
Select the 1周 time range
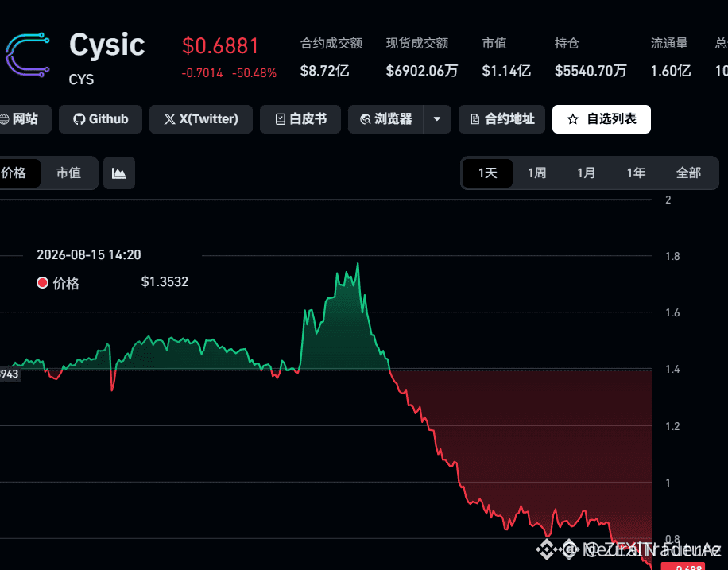[x=536, y=173]
